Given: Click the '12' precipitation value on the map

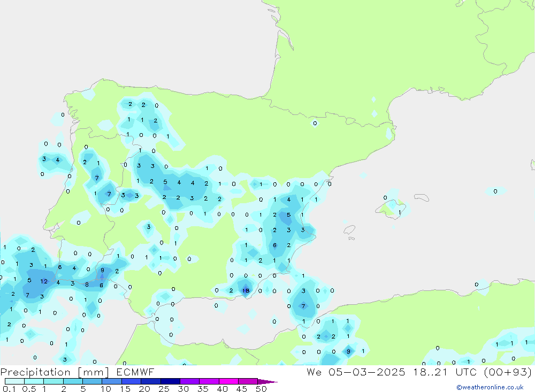Looking at the screenshot, I should (x=44, y=281).
